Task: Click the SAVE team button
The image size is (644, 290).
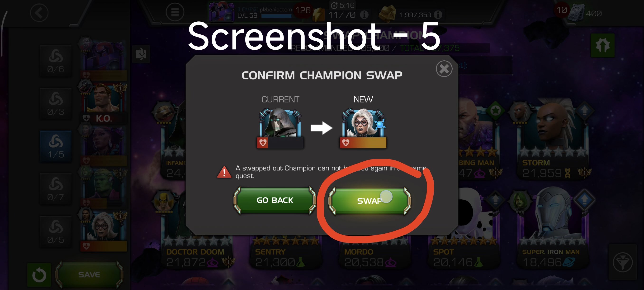Action: [89, 275]
